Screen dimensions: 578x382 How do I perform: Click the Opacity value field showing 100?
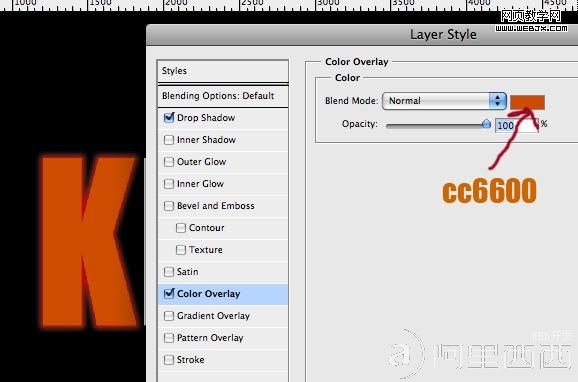[516, 125]
